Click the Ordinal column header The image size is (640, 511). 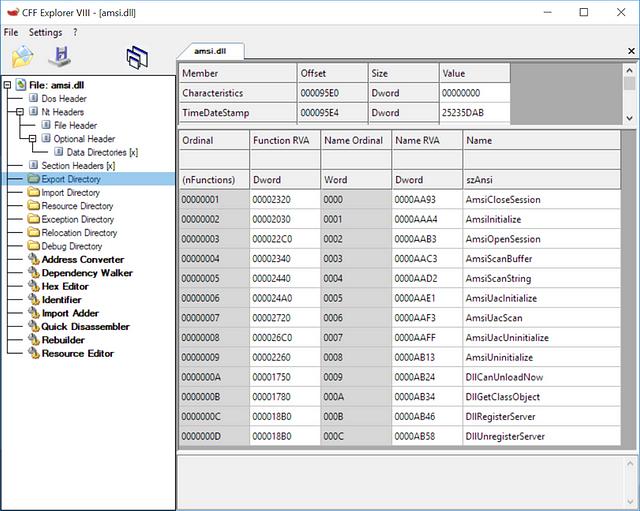(x=213, y=140)
